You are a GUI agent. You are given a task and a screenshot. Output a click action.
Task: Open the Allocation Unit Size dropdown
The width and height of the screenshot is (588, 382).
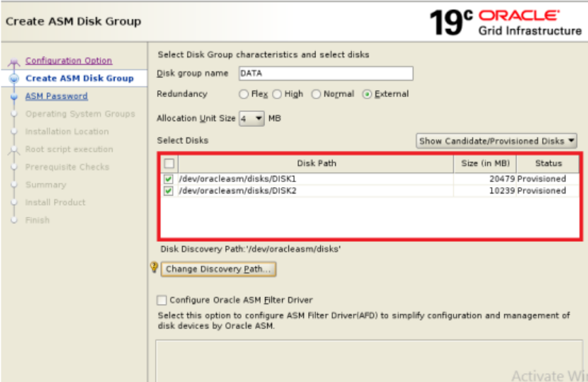[251, 119]
